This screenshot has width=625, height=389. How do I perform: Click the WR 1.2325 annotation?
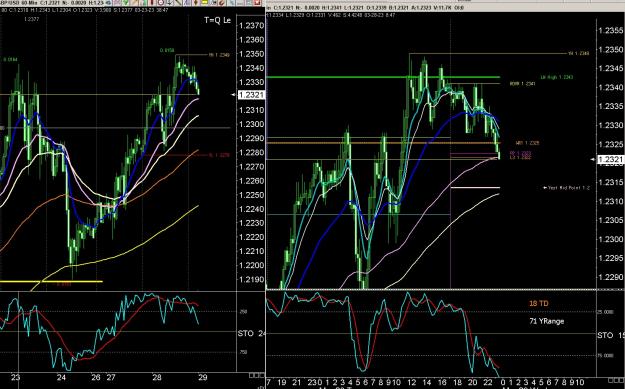point(527,143)
